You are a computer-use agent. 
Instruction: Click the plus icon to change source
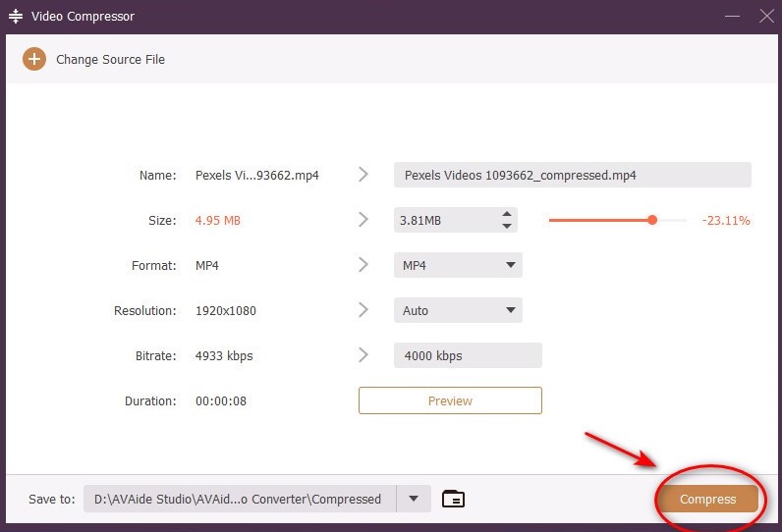34,60
